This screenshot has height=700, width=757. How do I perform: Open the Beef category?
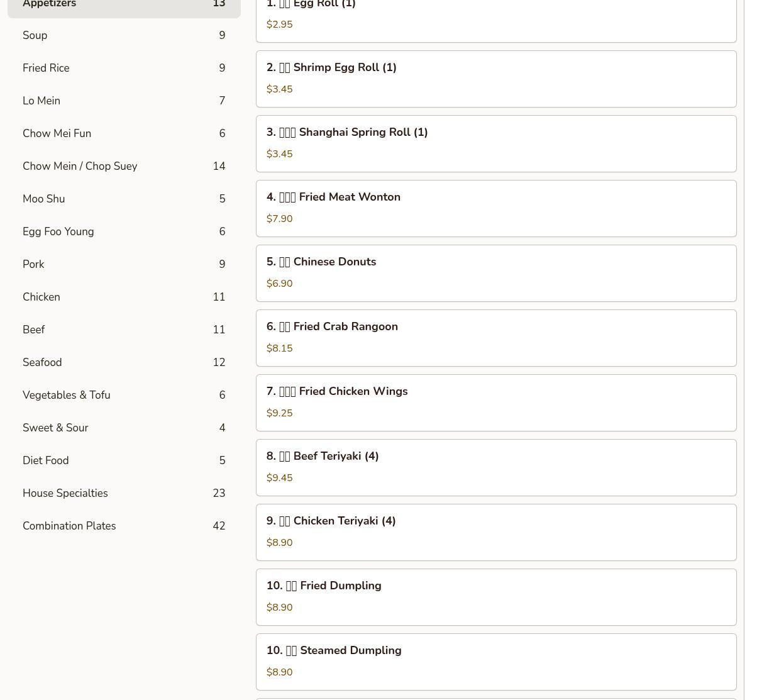pyautogui.click(x=124, y=330)
